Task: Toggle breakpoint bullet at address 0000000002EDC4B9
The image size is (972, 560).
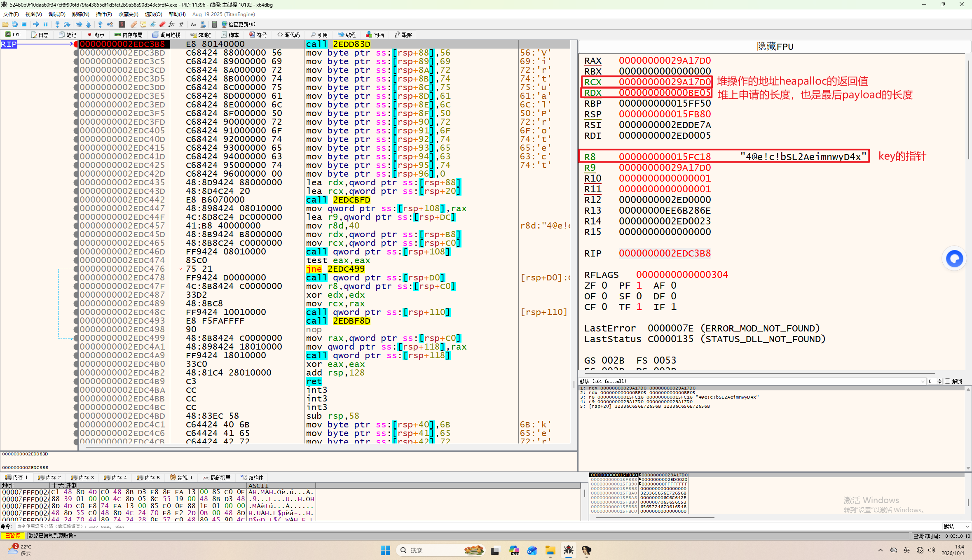Action: tap(76, 381)
